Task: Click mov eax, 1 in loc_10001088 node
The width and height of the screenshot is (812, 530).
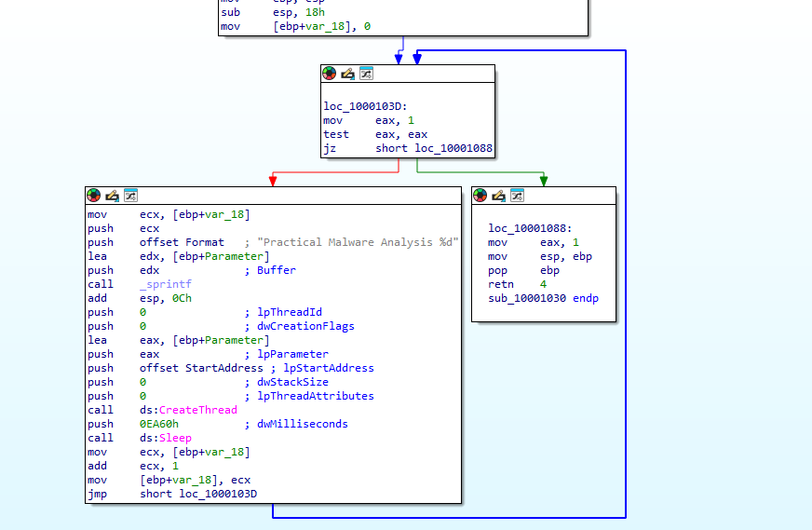Action: (534, 242)
